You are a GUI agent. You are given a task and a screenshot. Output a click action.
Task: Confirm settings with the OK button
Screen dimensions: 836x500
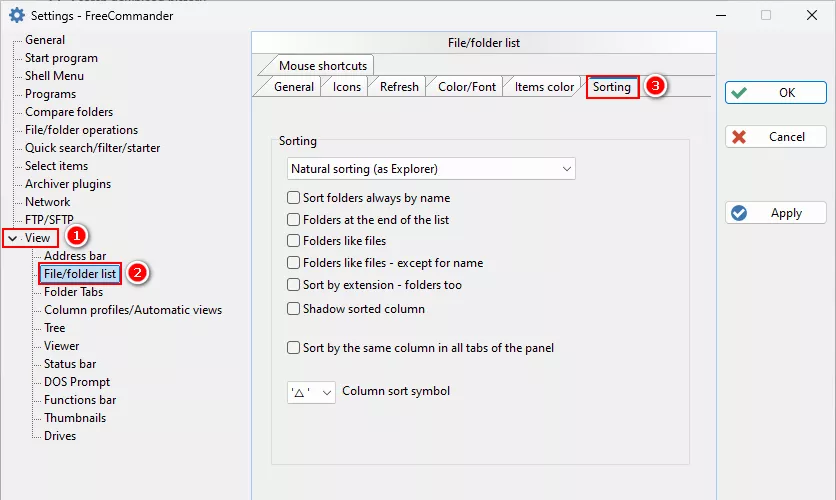click(x=776, y=93)
